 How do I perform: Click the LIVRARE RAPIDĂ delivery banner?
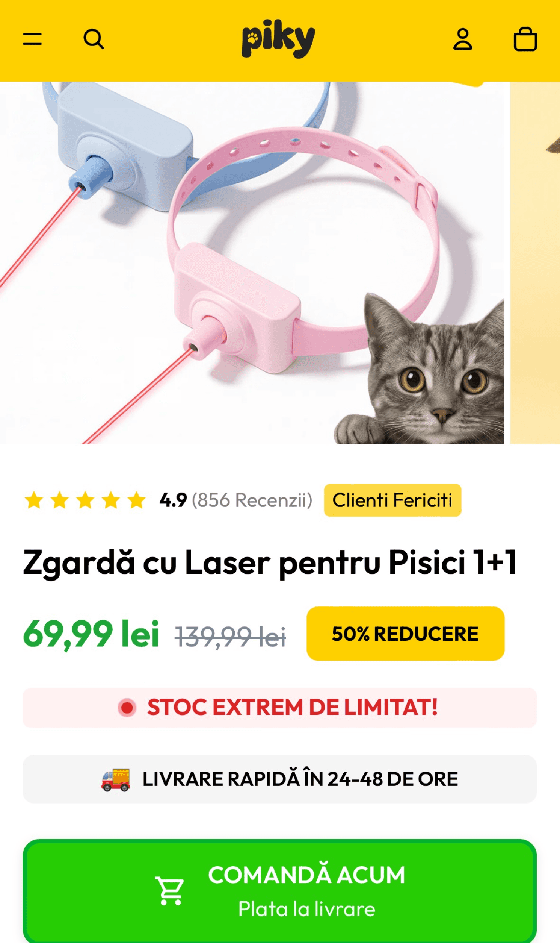point(279,779)
